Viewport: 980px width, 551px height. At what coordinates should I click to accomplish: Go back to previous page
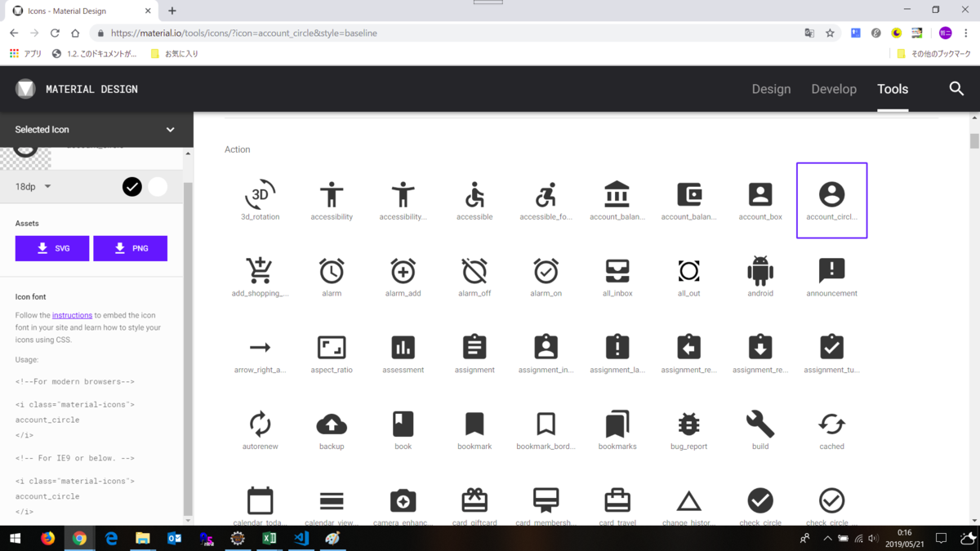14,33
